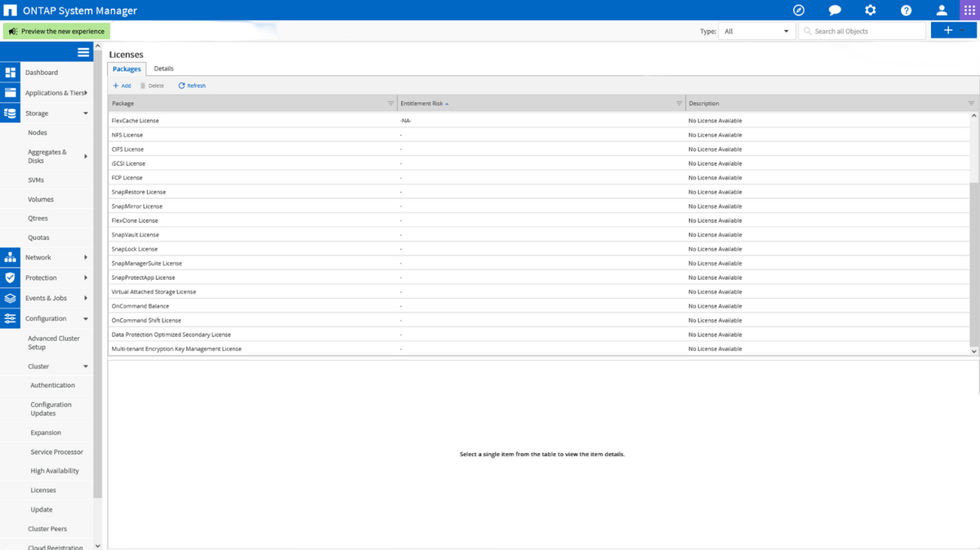
Task: Click the megaphone icon in the preview banner
Action: tap(13, 31)
